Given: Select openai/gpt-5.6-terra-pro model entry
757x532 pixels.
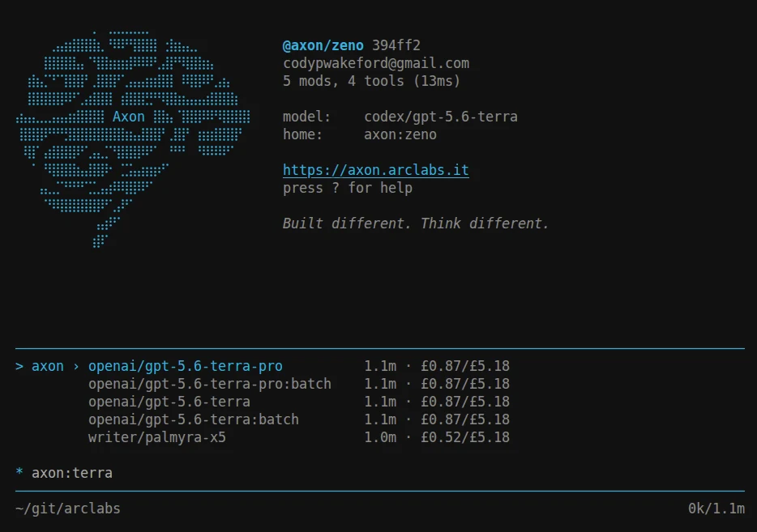Looking at the screenshot, I should pos(186,366).
